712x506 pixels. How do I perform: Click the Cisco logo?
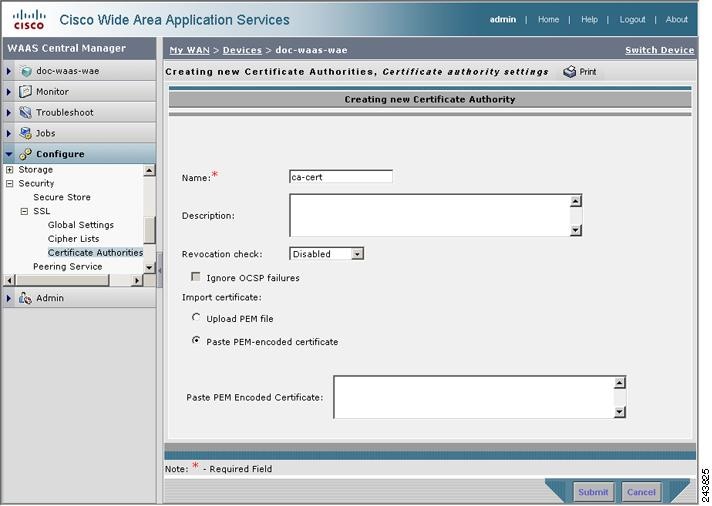point(29,20)
